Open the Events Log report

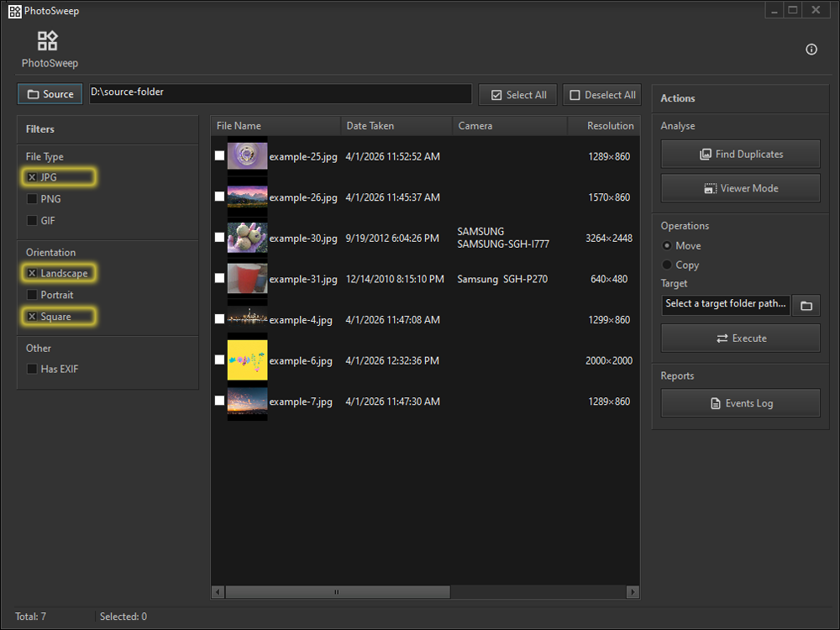[740, 402]
